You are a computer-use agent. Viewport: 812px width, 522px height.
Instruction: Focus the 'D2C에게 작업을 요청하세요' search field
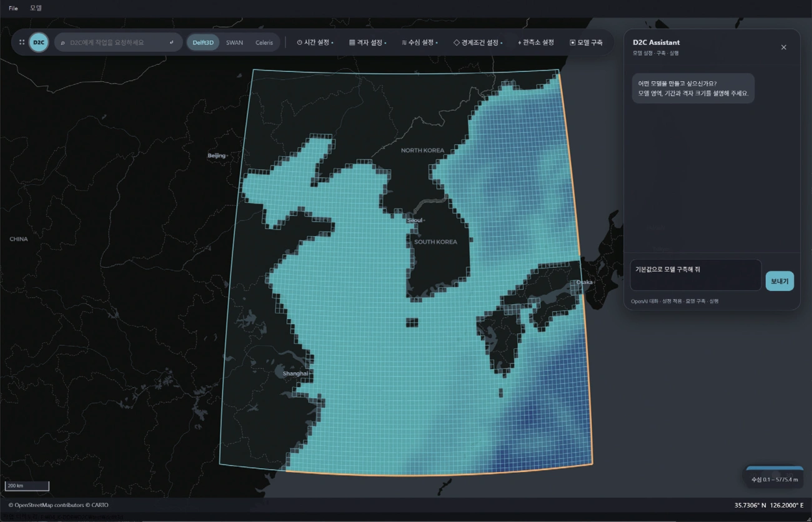tap(118, 42)
